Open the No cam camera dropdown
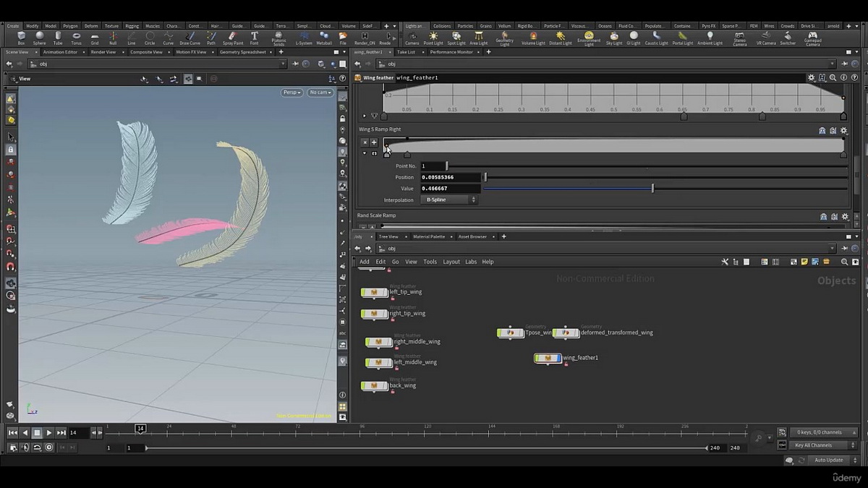 [320, 93]
